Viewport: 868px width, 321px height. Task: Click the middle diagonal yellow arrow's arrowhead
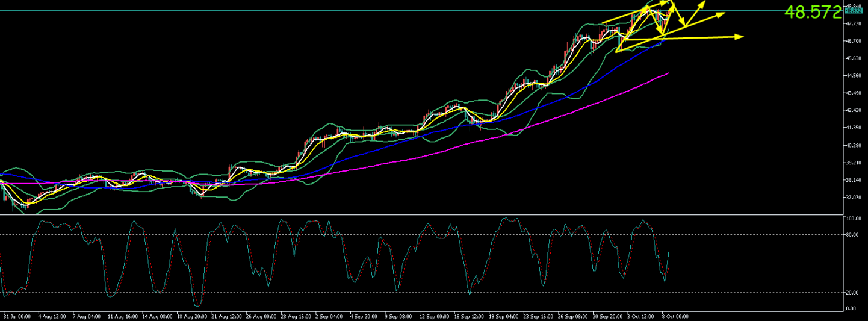(721, 14)
